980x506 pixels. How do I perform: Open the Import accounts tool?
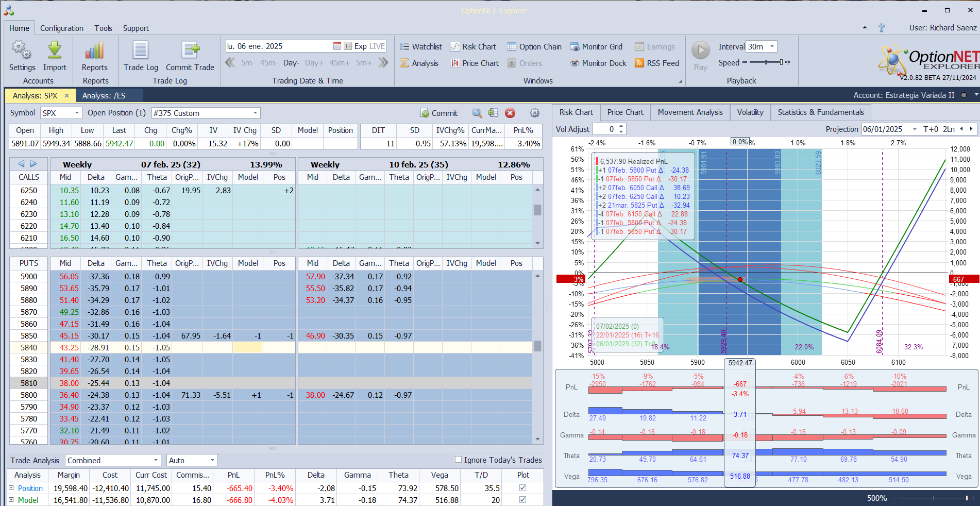coord(55,56)
